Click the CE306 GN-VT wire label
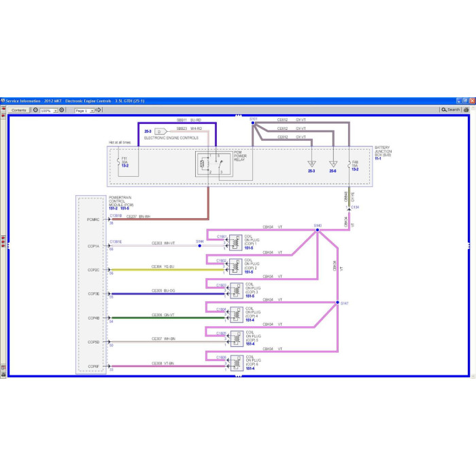 click(x=163, y=315)
